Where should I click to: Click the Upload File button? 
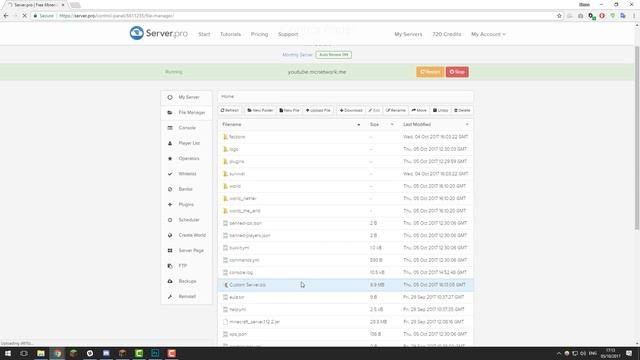tap(318, 110)
